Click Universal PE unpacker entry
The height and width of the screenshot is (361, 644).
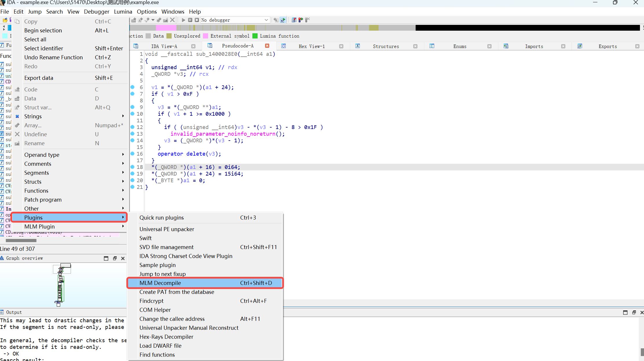(x=205, y=229)
